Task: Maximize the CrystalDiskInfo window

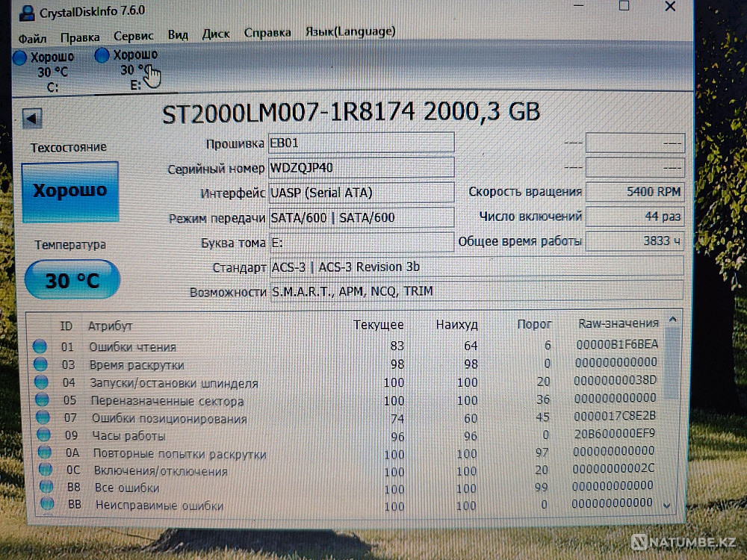Action: click(x=624, y=6)
